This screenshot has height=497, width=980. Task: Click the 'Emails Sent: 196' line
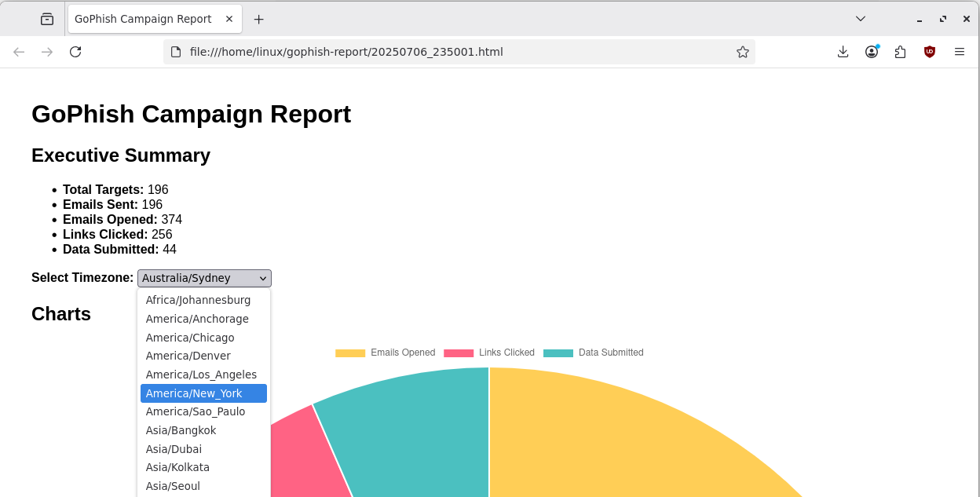112,205
